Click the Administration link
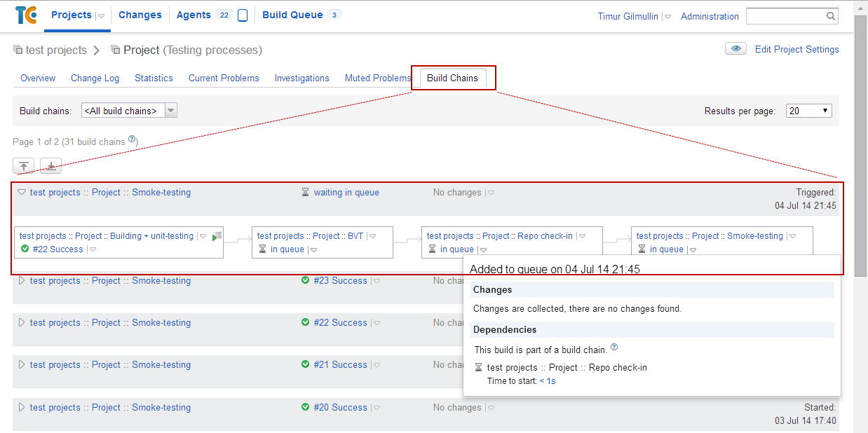868x433 pixels. point(710,16)
